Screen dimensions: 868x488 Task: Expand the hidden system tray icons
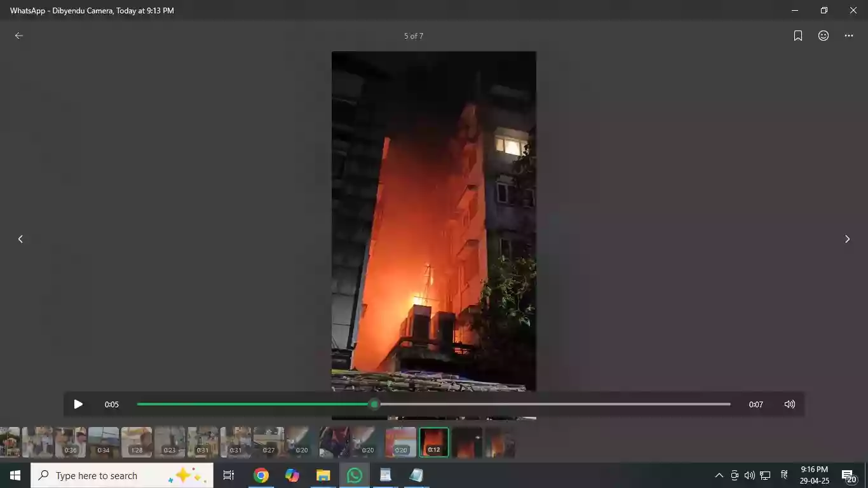click(719, 475)
